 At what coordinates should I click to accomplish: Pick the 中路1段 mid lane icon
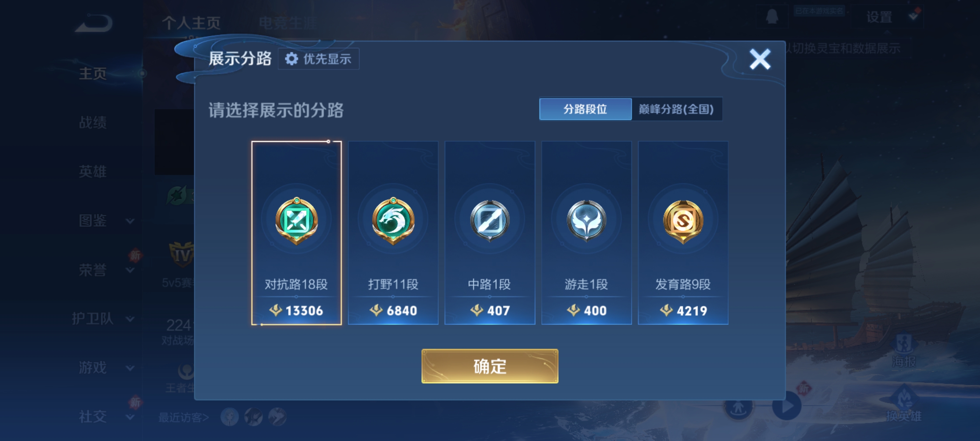(x=490, y=220)
